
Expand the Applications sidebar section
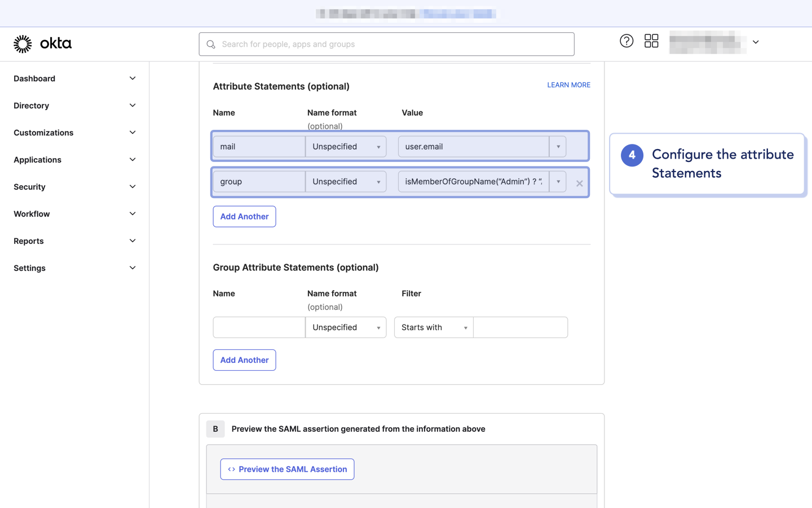point(133,159)
